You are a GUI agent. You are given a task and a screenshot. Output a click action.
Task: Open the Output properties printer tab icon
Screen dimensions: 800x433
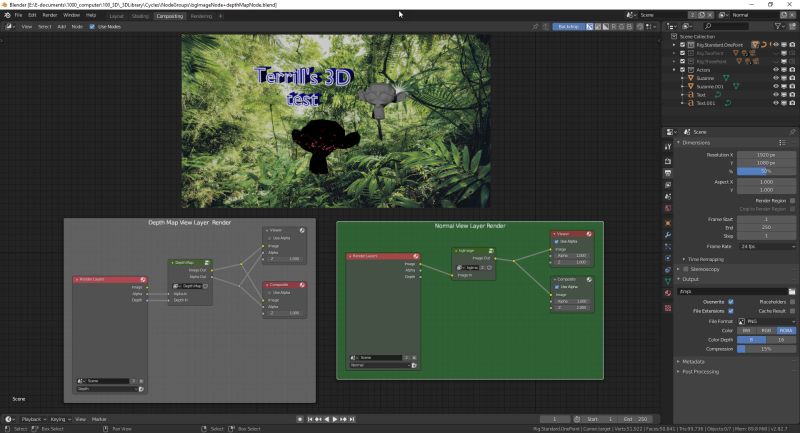click(668, 173)
